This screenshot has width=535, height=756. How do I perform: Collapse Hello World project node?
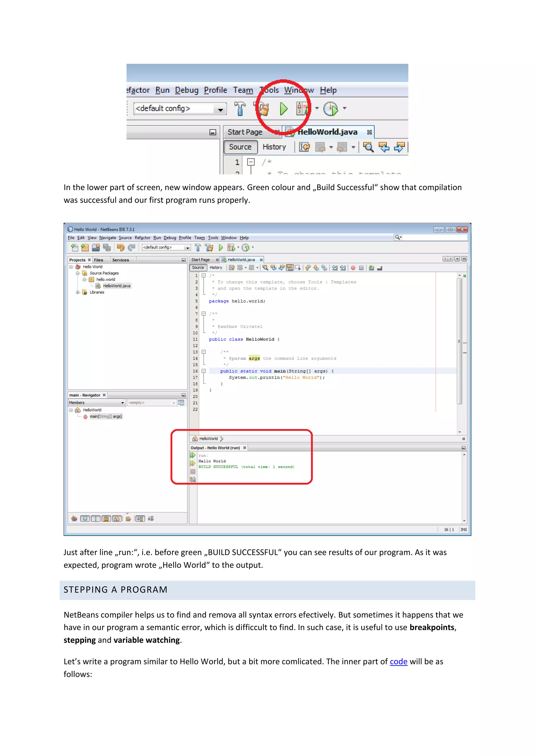click(71, 267)
